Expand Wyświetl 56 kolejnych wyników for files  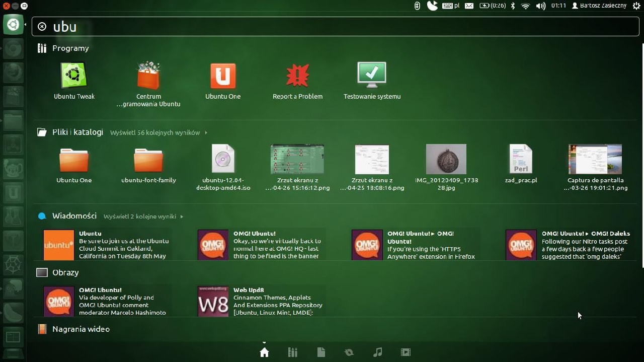pos(159,133)
